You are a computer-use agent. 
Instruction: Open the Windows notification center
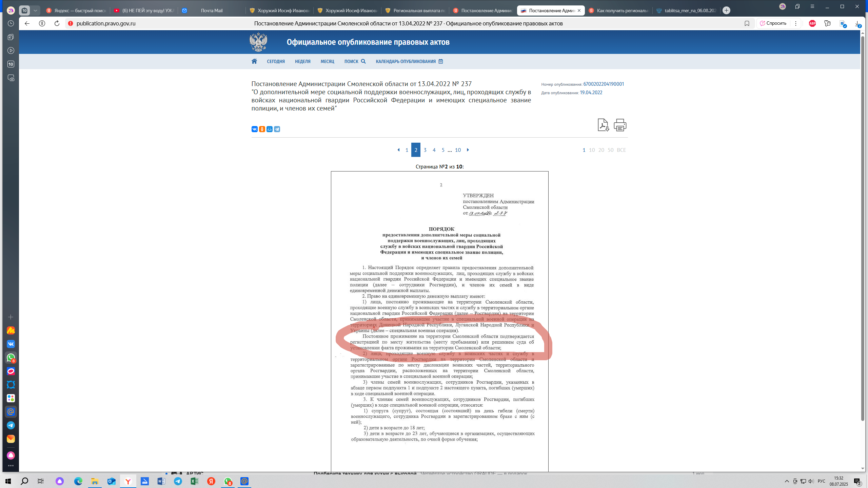click(x=857, y=481)
